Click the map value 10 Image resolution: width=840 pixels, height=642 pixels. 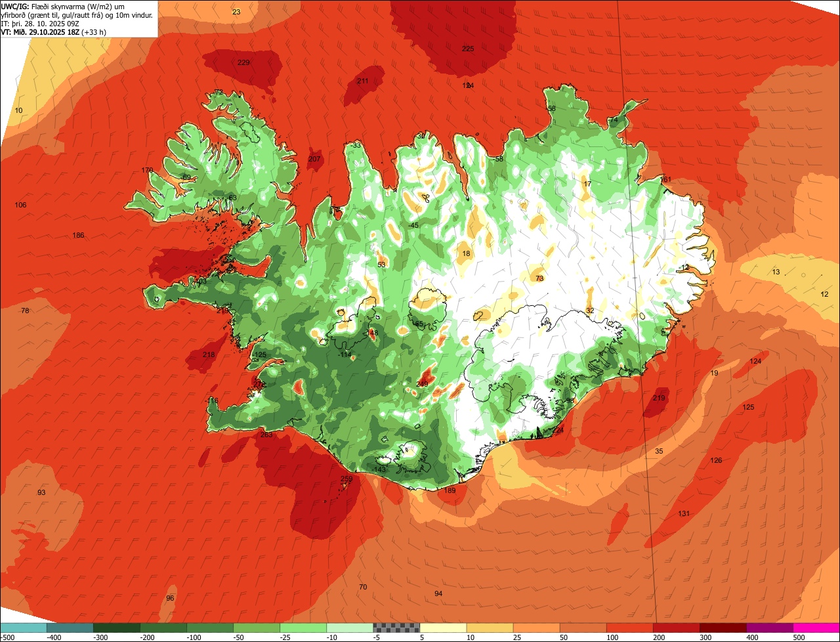pyautogui.click(x=18, y=110)
